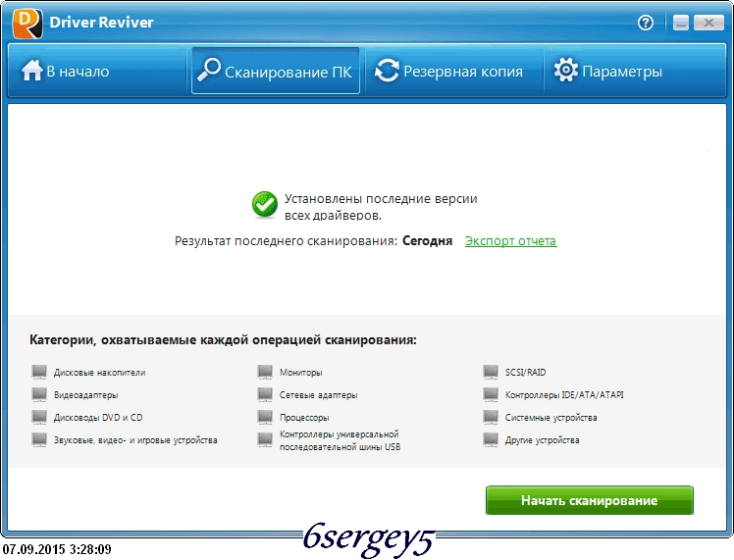The width and height of the screenshot is (734, 560).
Task: Click Сегодня last scan value
Action: click(x=428, y=241)
